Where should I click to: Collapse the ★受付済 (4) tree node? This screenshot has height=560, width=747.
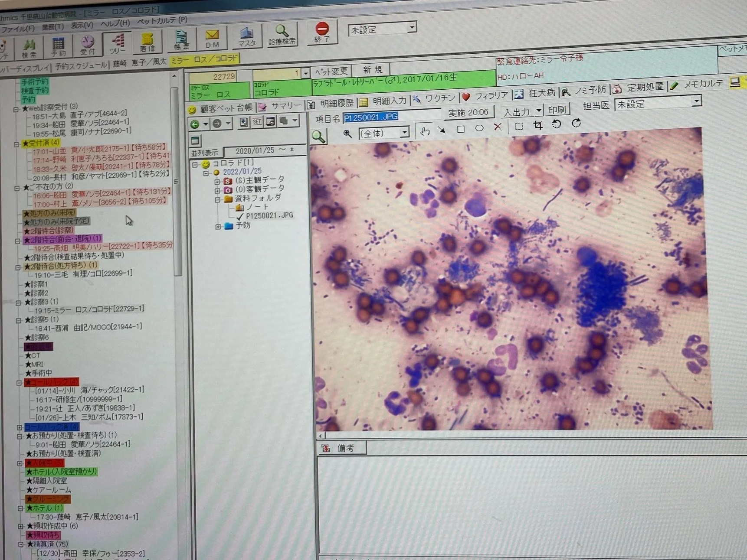pos(16,144)
